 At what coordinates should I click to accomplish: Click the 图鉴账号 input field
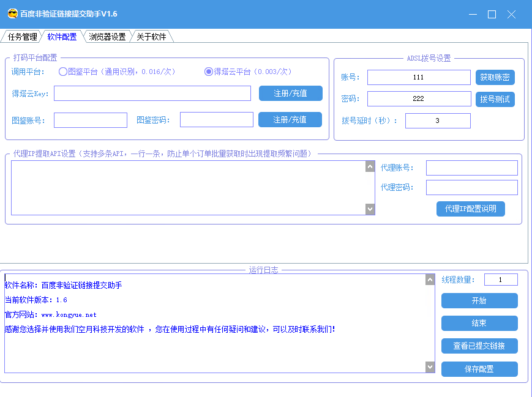point(91,120)
